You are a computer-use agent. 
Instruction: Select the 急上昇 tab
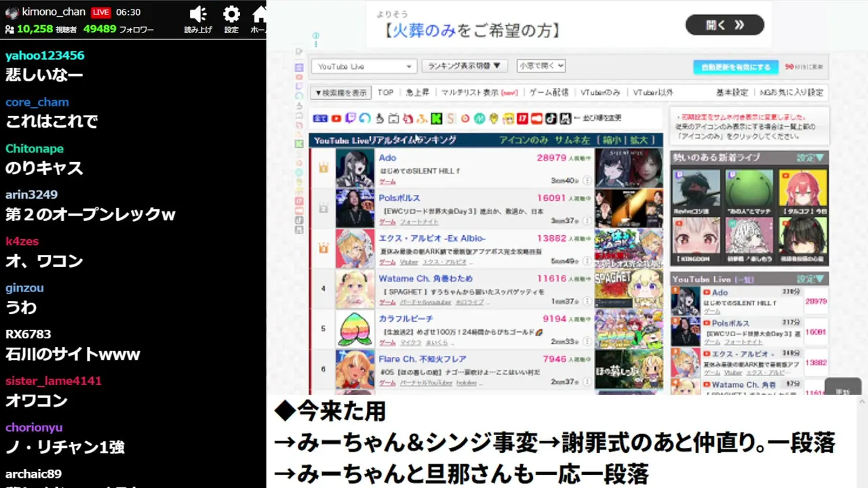(417, 92)
